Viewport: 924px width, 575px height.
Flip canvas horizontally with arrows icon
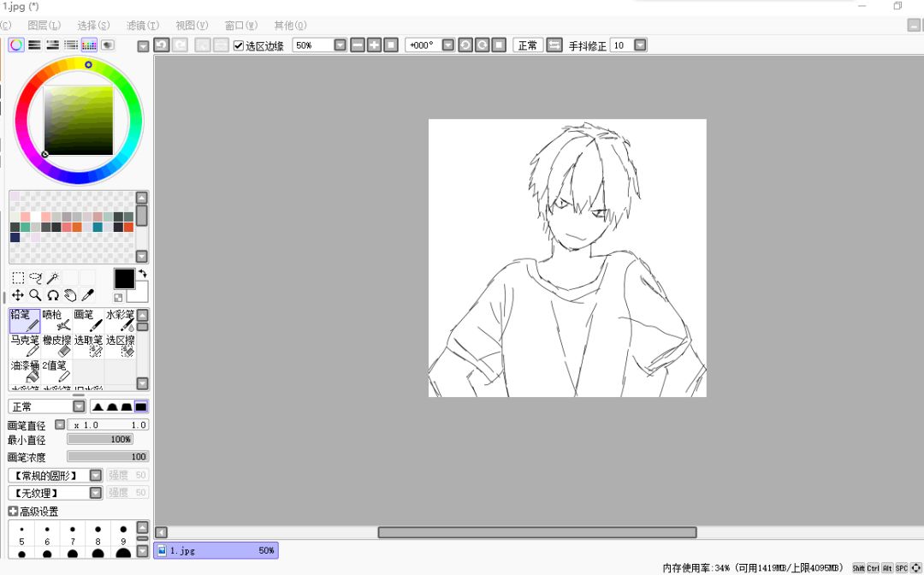point(554,44)
